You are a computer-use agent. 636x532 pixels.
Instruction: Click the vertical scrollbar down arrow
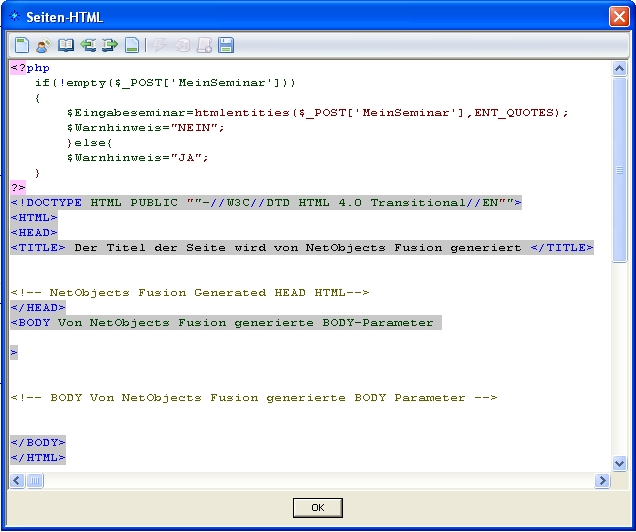619,463
